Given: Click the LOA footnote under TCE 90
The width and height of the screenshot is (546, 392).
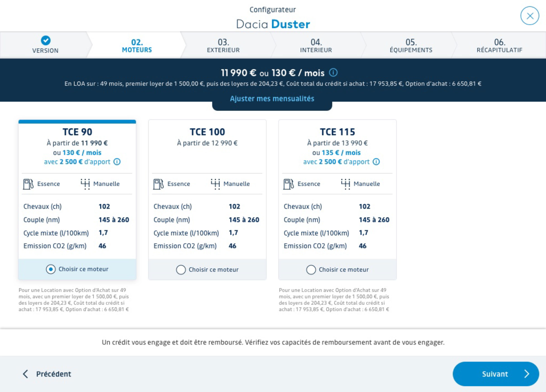Looking at the screenshot, I should tap(74, 300).
